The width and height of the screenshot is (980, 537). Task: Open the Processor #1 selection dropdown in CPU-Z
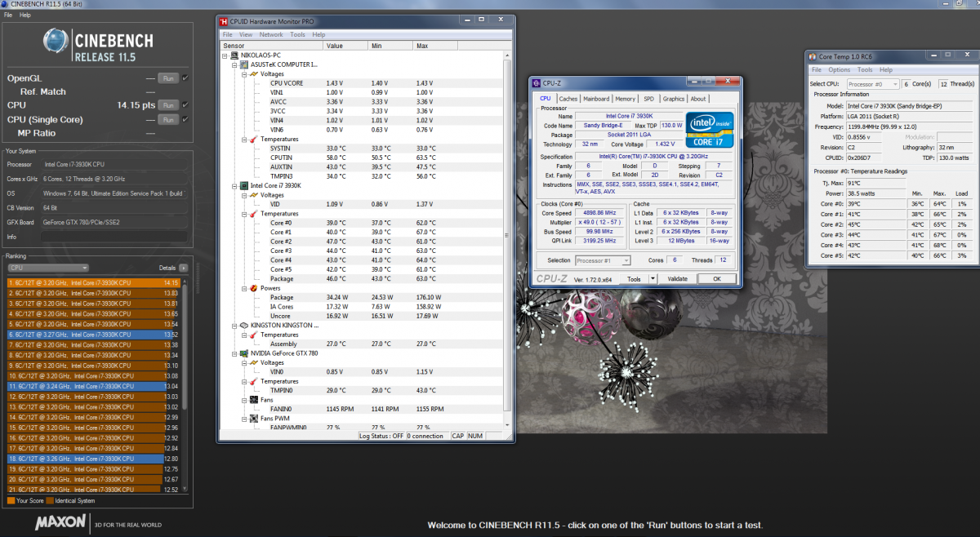tap(603, 260)
